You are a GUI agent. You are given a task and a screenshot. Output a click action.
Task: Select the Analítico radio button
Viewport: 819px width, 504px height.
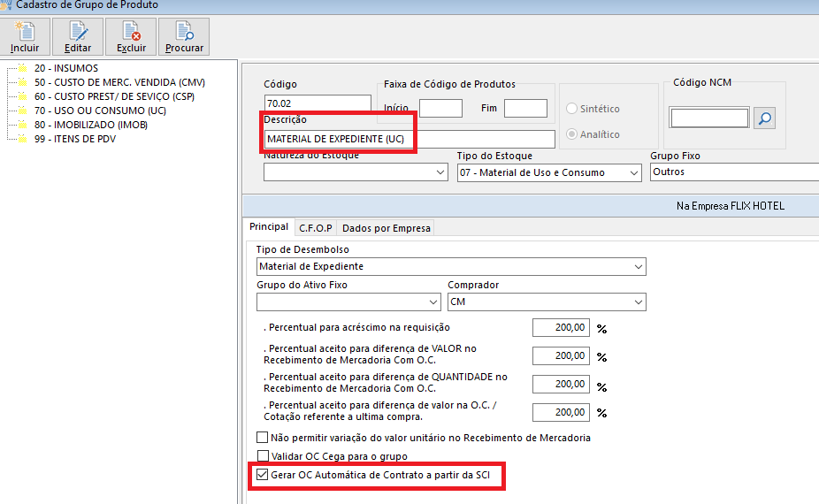(x=572, y=134)
